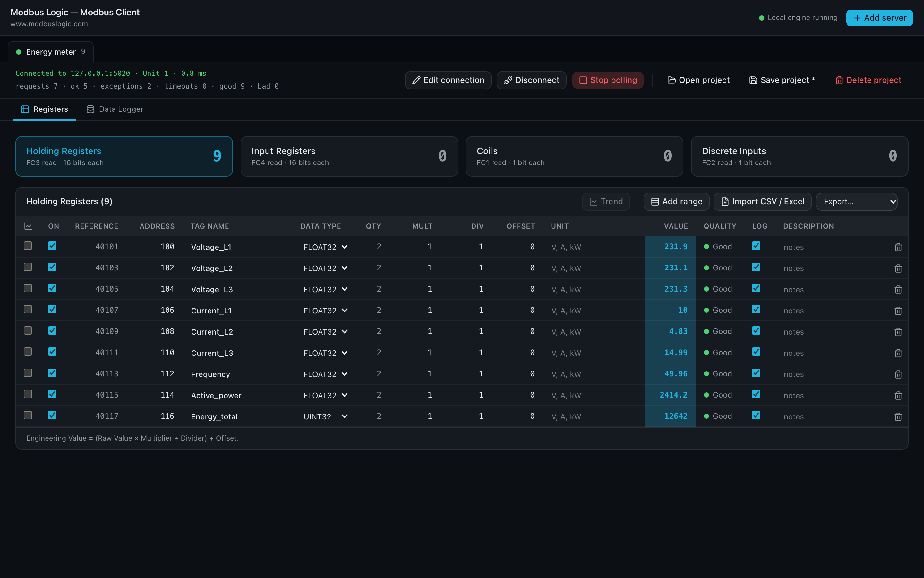Open the Export dropdown

[856, 201]
